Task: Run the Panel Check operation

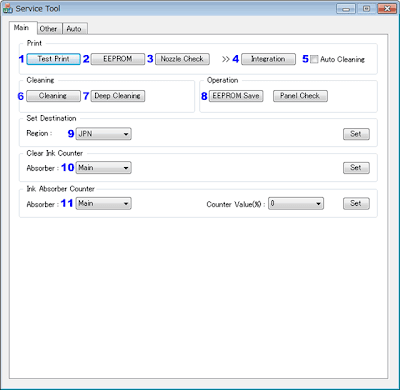Action: point(300,96)
